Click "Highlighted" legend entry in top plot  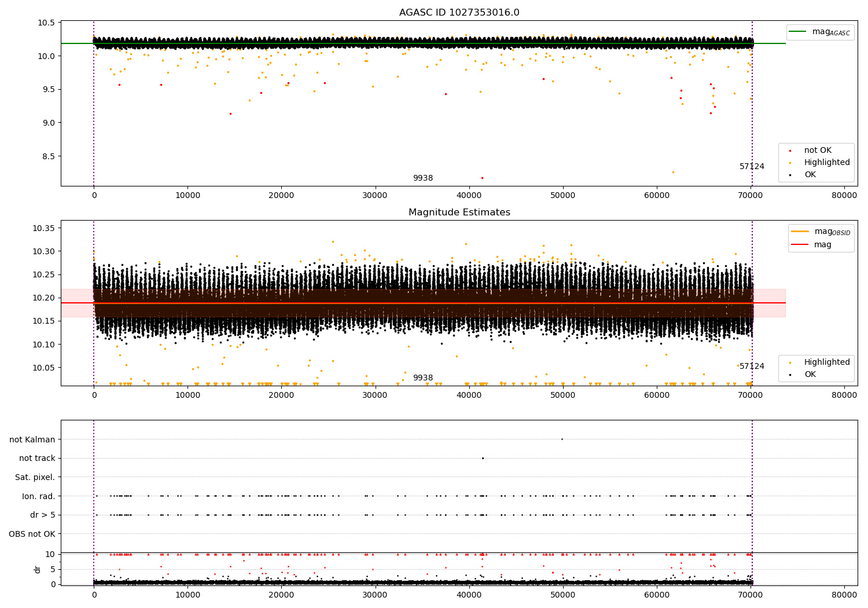tap(827, 163)
